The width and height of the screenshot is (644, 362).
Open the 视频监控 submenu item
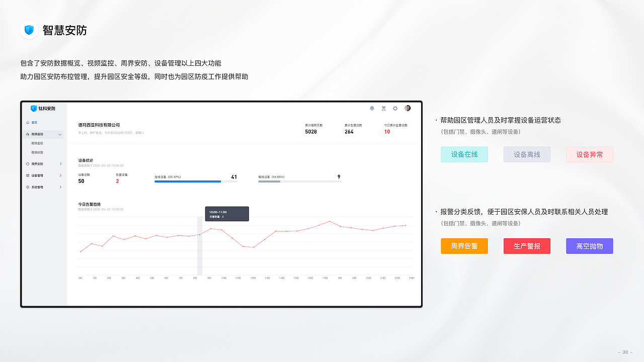37,143
